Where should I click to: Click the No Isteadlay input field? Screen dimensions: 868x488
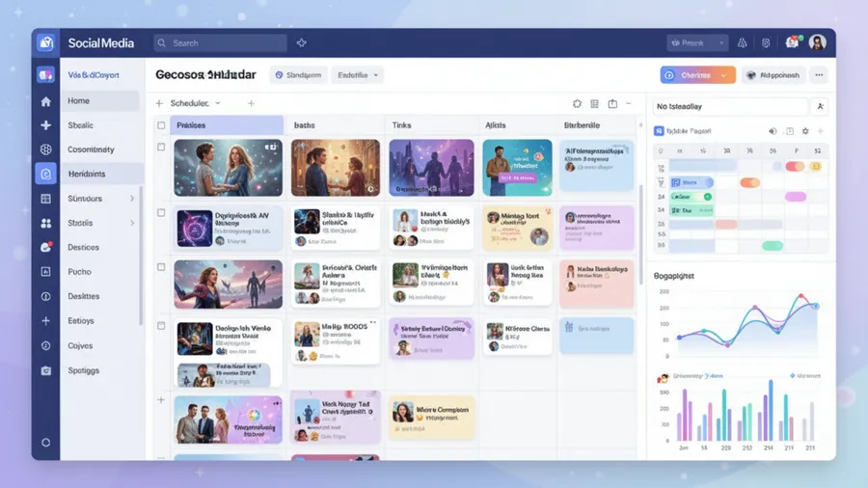click(730, 106)
